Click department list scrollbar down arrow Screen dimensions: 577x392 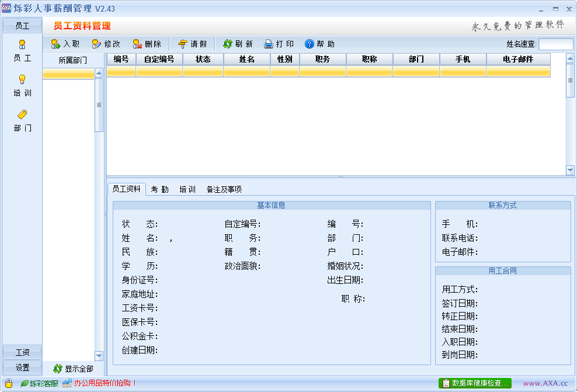pyautogui.click(x=99, y=356)
